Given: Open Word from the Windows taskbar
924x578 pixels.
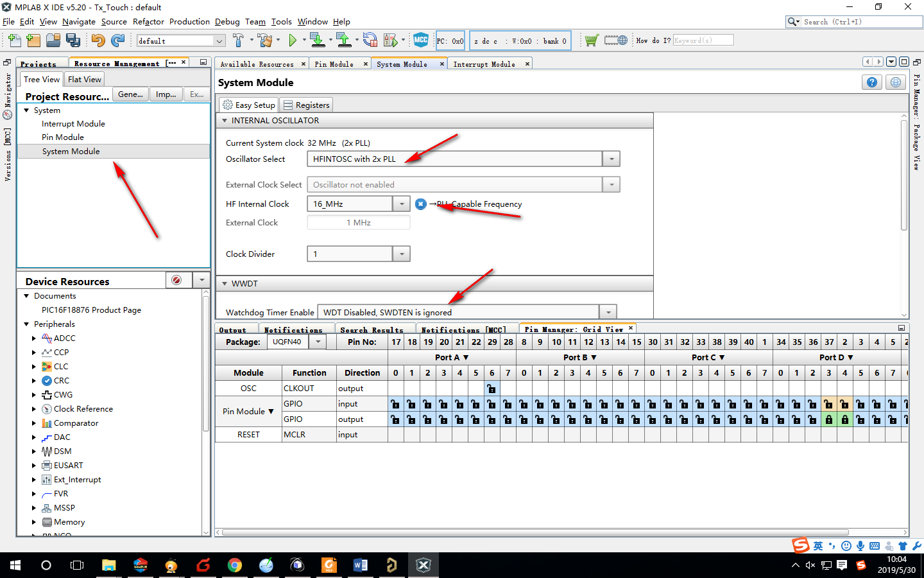Looking at the screenshot, I should (360, 565).
